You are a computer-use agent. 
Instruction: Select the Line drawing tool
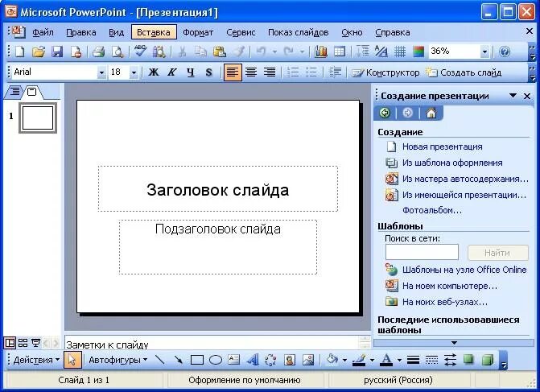click(x=160, y=360)
